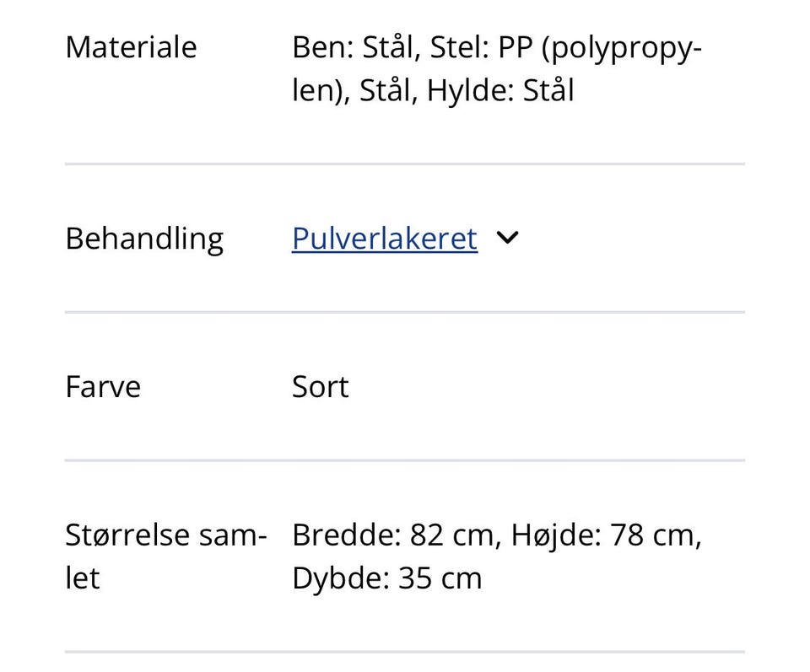Screen dimensions: 810x672
Task: Select the Bredde 82 cm text
Action: pyautogui.click(x=393, y=534)
